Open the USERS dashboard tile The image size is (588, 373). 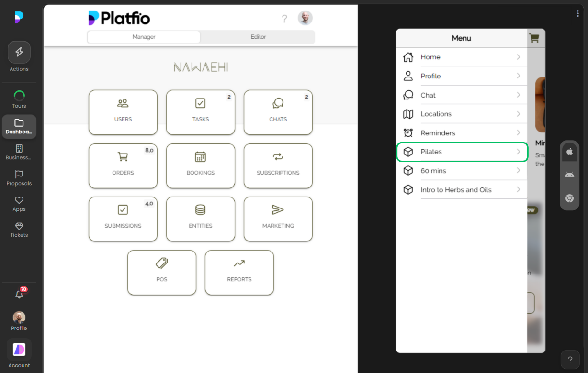tap(123, 112)
